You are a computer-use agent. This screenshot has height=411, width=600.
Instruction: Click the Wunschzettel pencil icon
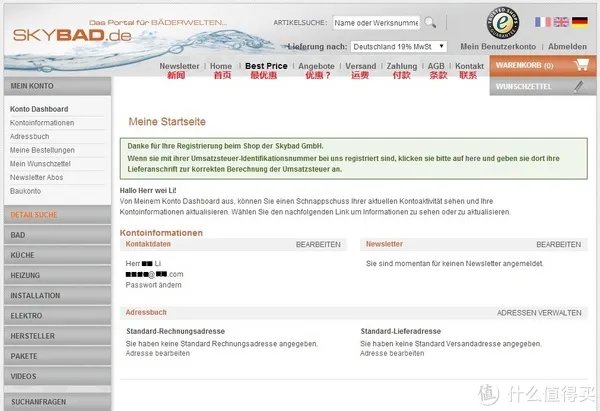577,87
